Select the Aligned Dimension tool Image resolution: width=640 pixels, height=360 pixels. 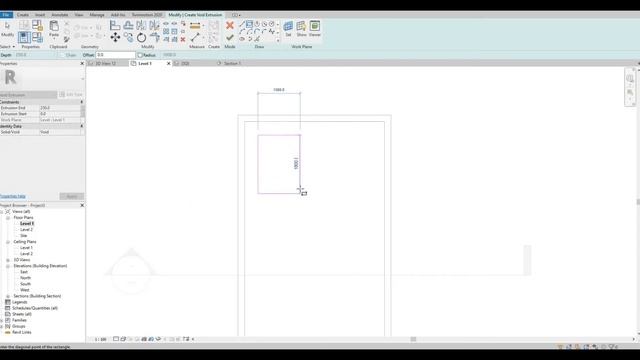point(195,26)
